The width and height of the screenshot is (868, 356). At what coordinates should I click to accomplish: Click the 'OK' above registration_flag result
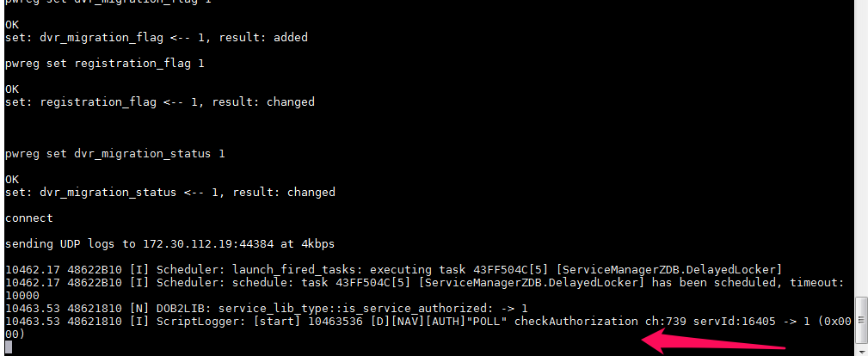[x=12, y=89]
